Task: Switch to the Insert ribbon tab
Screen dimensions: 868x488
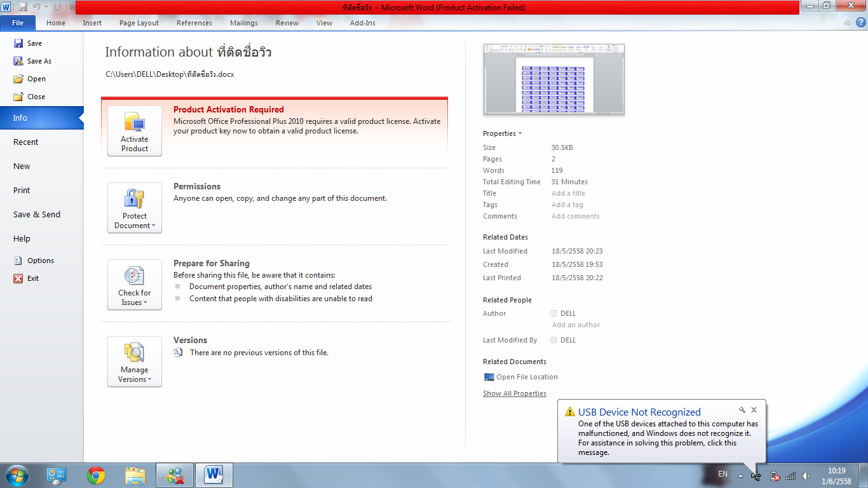Action: 92,23
